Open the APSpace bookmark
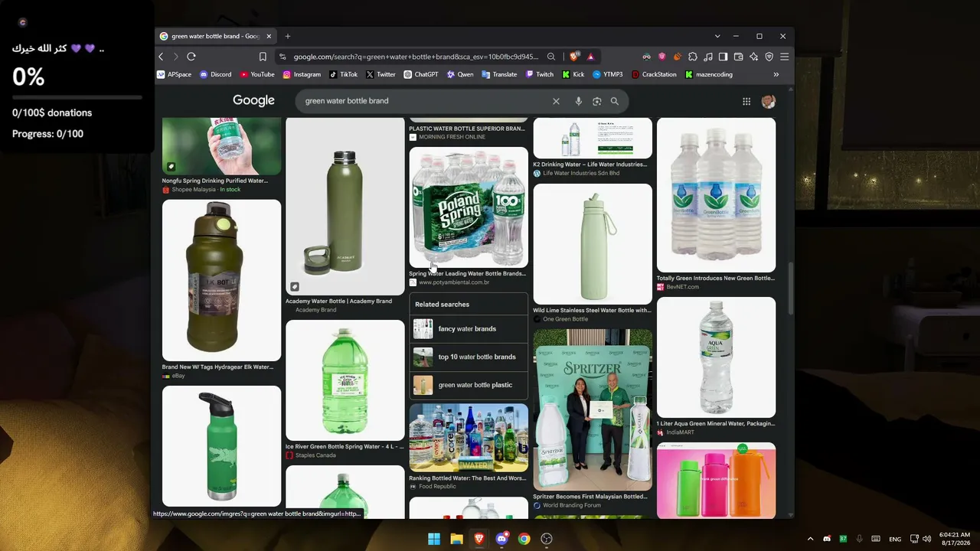This screenshot has height=551, width=980. click(x=175, y=74)
